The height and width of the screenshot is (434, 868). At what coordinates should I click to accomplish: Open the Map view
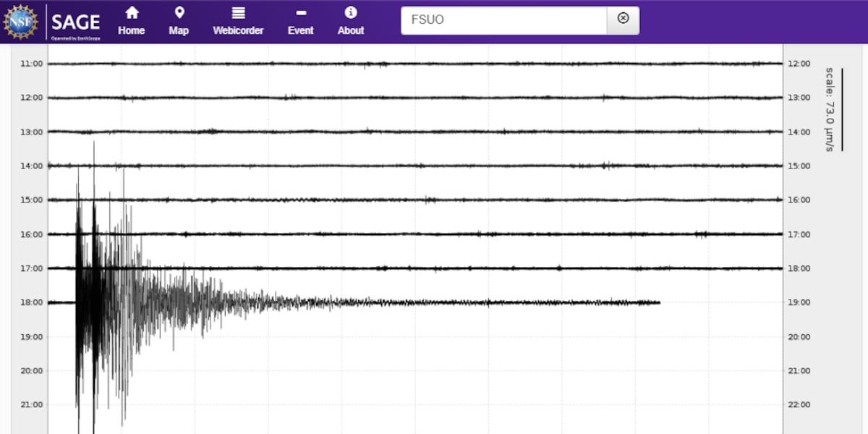(x=179, y=22)
